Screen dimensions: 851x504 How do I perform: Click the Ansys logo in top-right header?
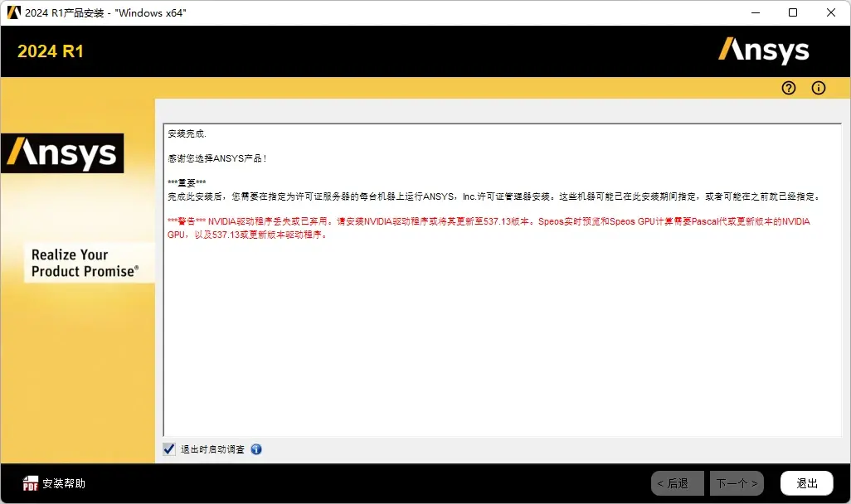[x=763, y=51]
